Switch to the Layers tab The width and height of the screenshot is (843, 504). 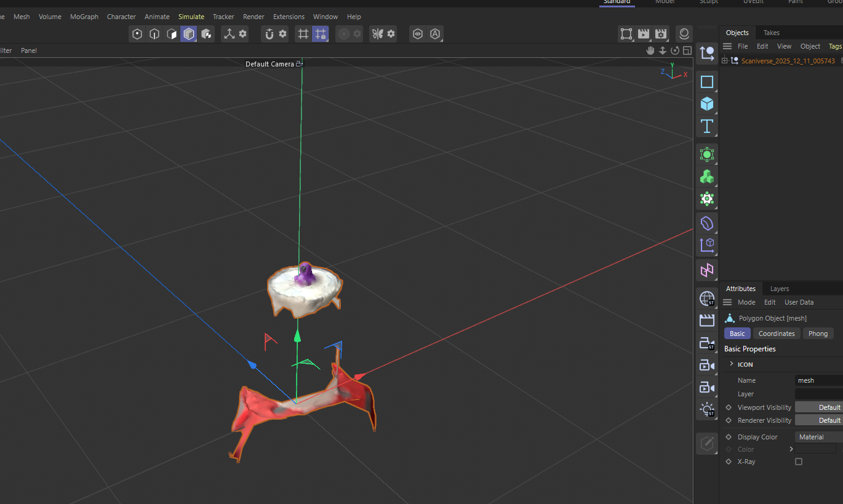coord(779,288)
